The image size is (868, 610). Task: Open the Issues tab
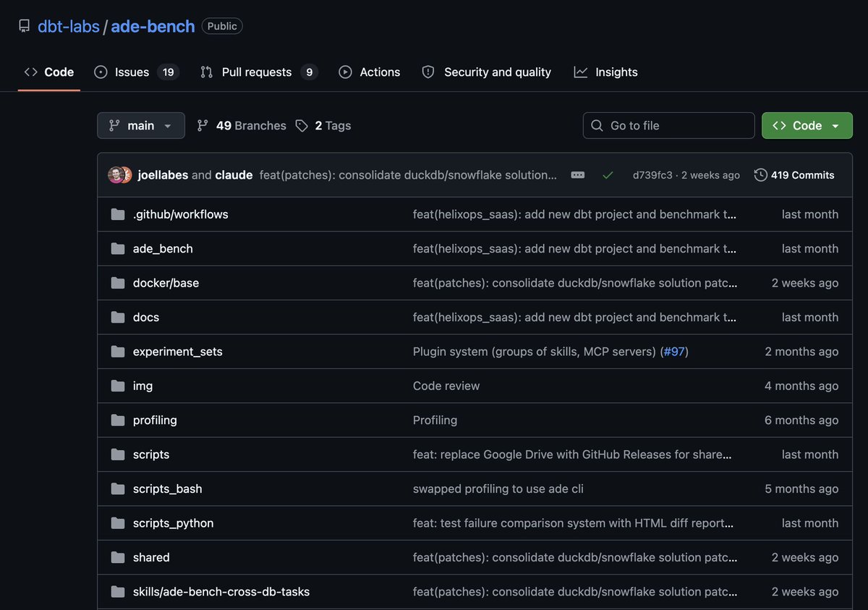(x=136, y=72)
